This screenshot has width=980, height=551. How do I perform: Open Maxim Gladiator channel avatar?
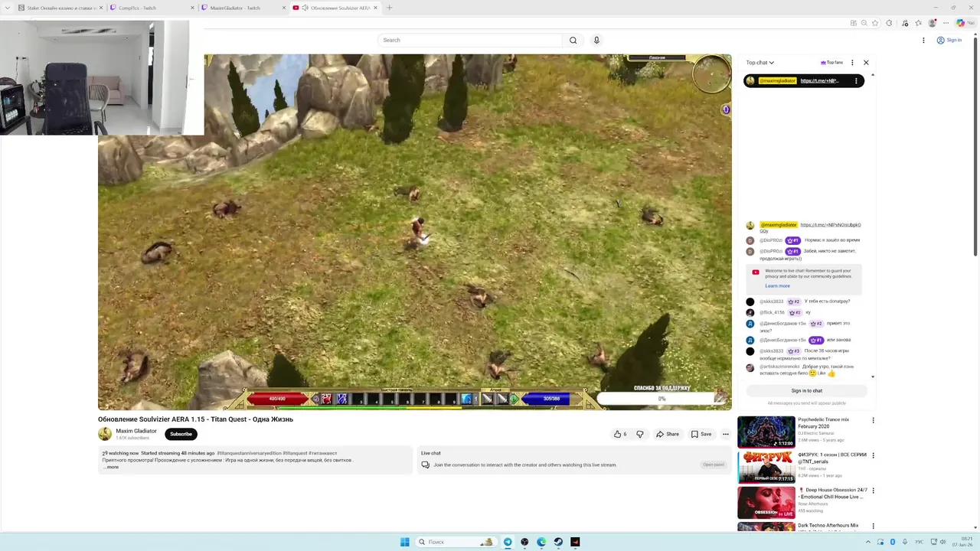[105, 434]
